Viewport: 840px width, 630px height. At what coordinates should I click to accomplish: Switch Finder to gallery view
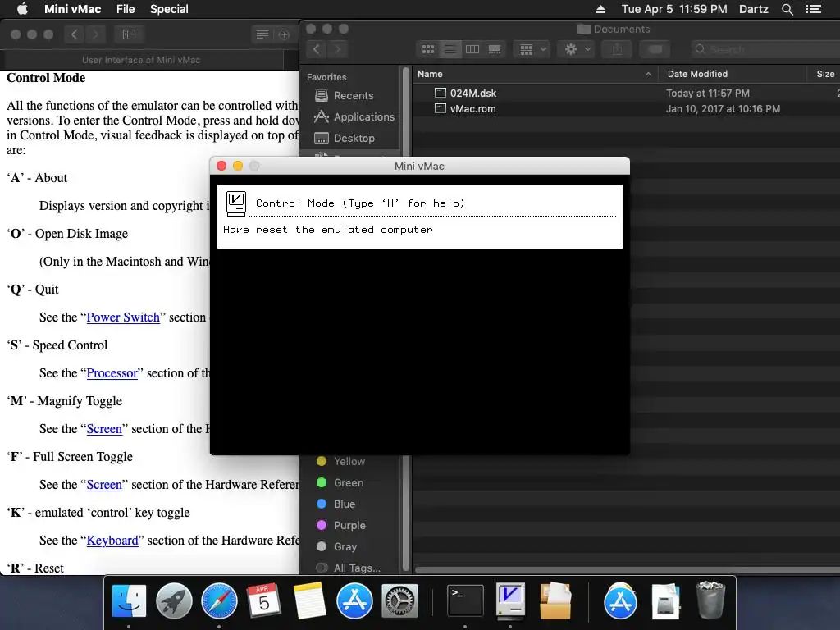click(x=495, y=49)
